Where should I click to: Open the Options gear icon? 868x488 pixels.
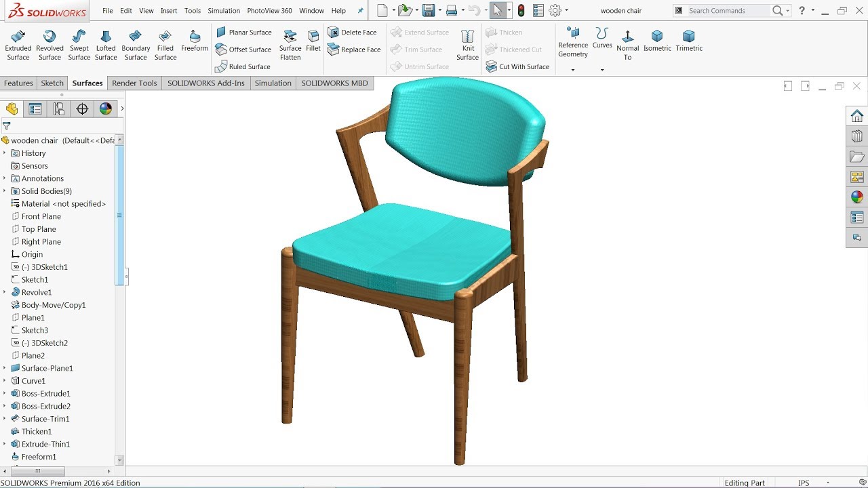555,10
